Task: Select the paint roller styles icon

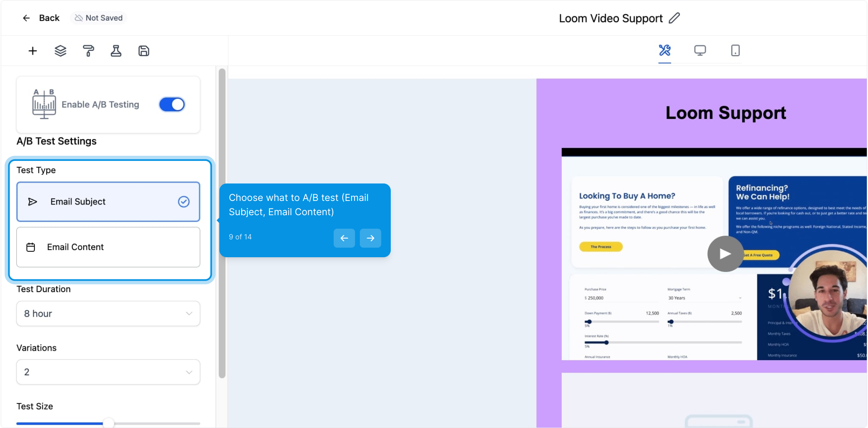Action: point(88,51)
